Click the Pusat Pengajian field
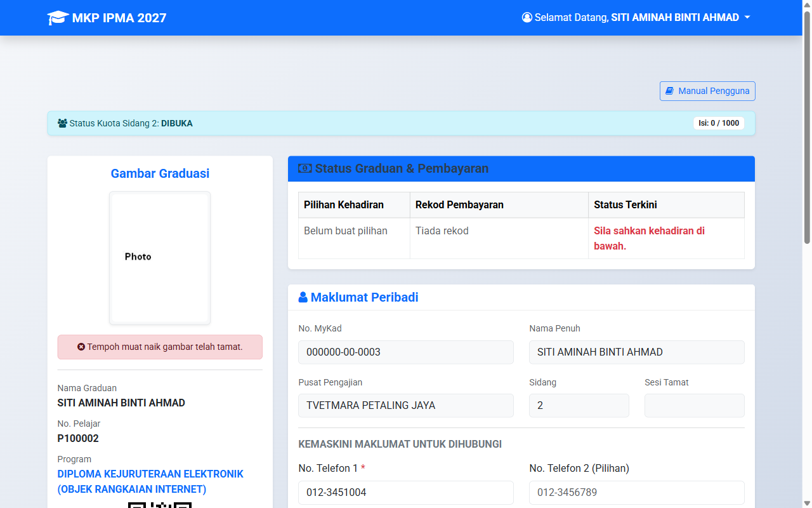Image resolution: width=812 pixels, height=508 pixels. tap(406, 405)
